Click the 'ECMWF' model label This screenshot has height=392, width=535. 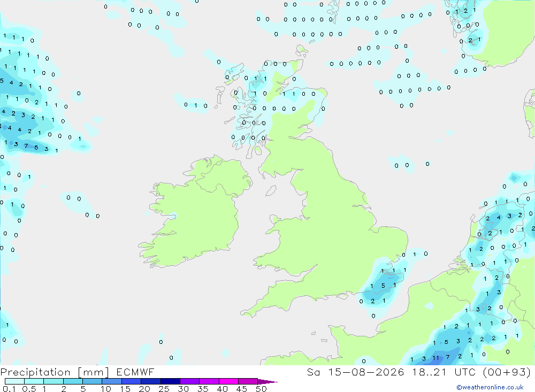[x=135, y=372]
